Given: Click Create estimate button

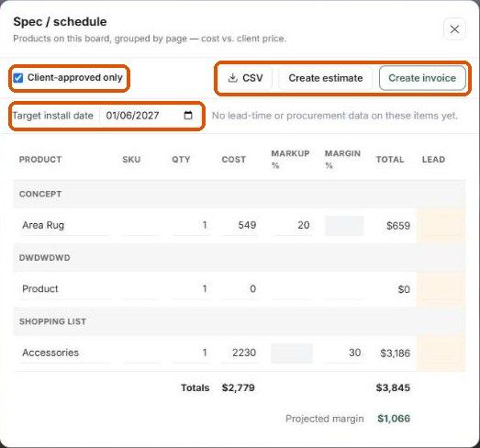Looking at the screenshot, I should click(326, 78).
